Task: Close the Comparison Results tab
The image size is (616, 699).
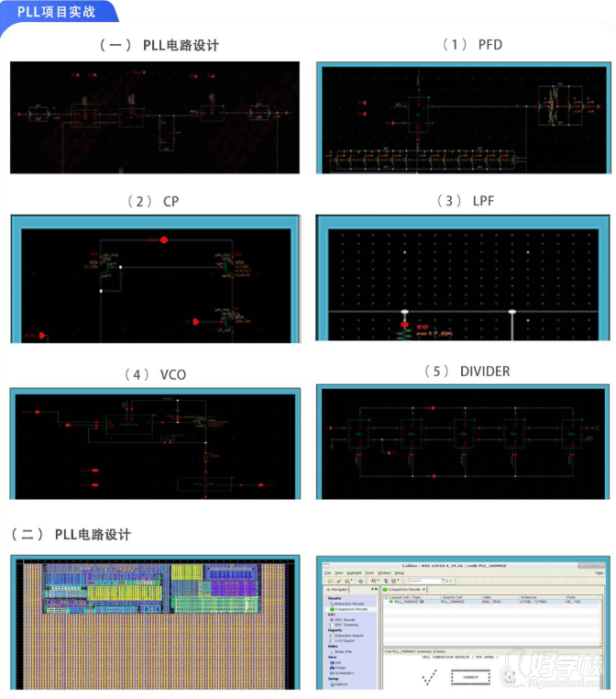Action: coord(424,589)
